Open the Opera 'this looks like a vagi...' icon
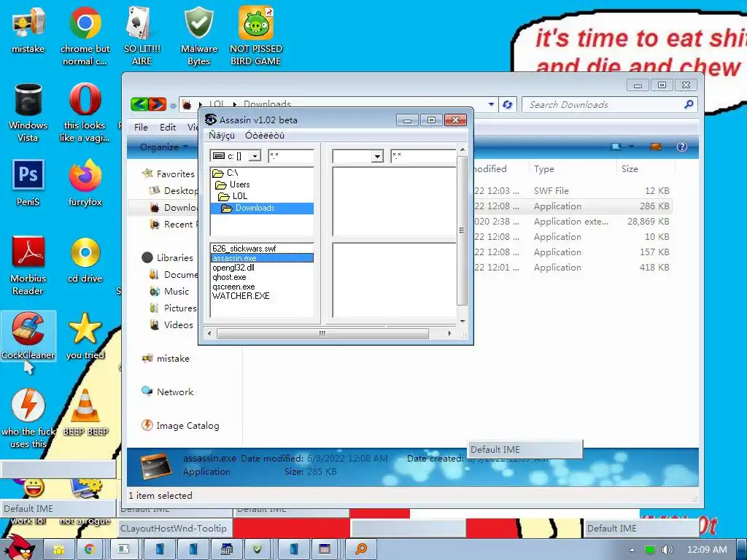This screenshot has width=747, height=560. [85, 113]
